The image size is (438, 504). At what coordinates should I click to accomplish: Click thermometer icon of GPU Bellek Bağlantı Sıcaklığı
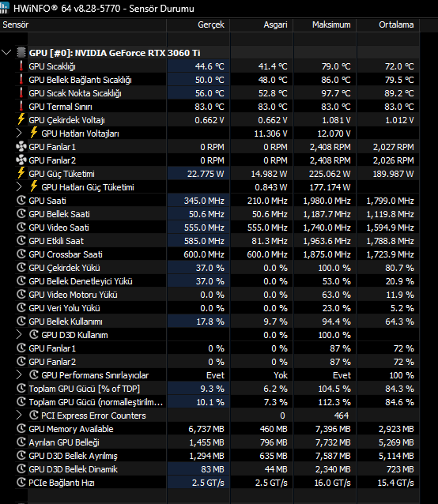[x=21, y=80]
